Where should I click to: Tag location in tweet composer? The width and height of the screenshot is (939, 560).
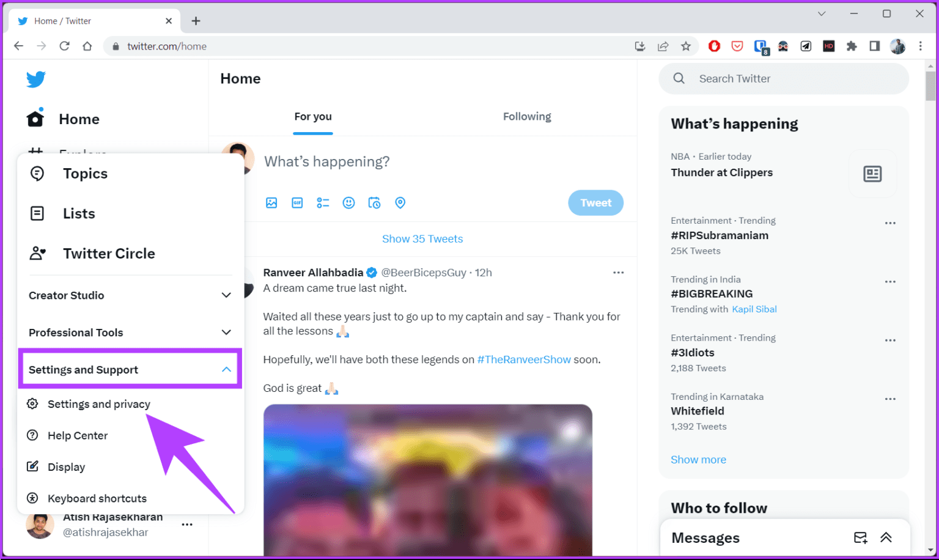[400, 203]
